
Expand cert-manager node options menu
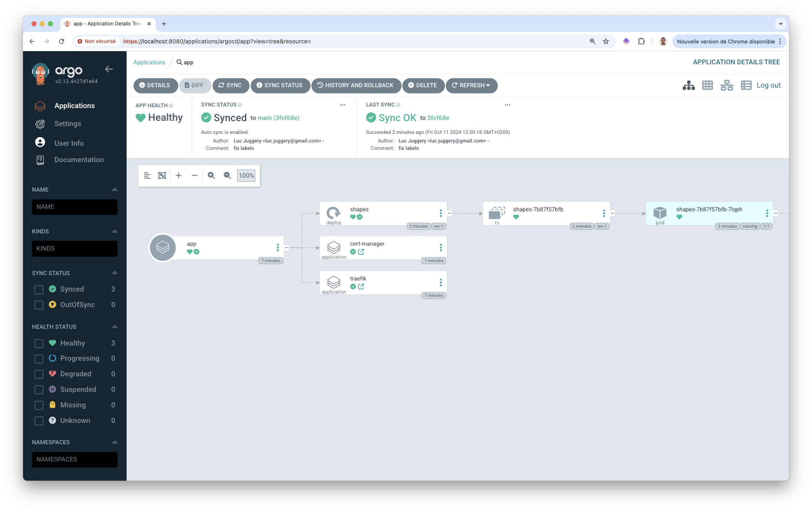(441, 248)
